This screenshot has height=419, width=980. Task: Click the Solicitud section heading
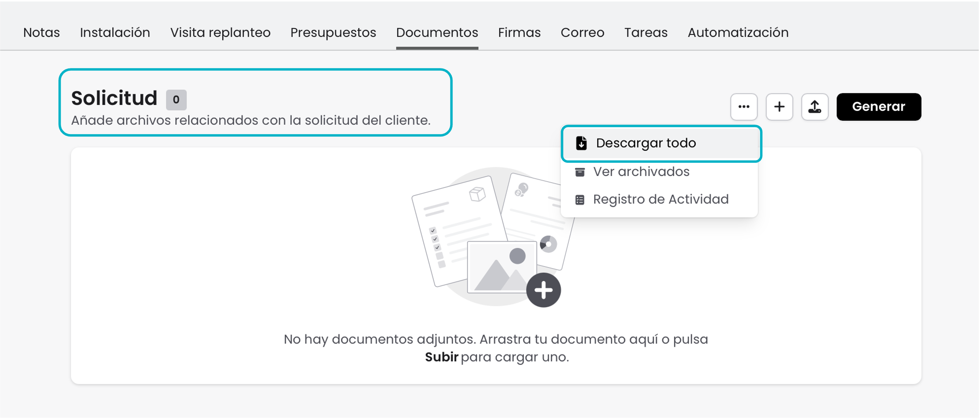point(114,98)
